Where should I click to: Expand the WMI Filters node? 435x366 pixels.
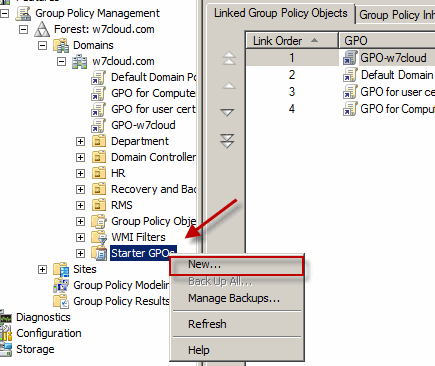(x=80, y=237)
